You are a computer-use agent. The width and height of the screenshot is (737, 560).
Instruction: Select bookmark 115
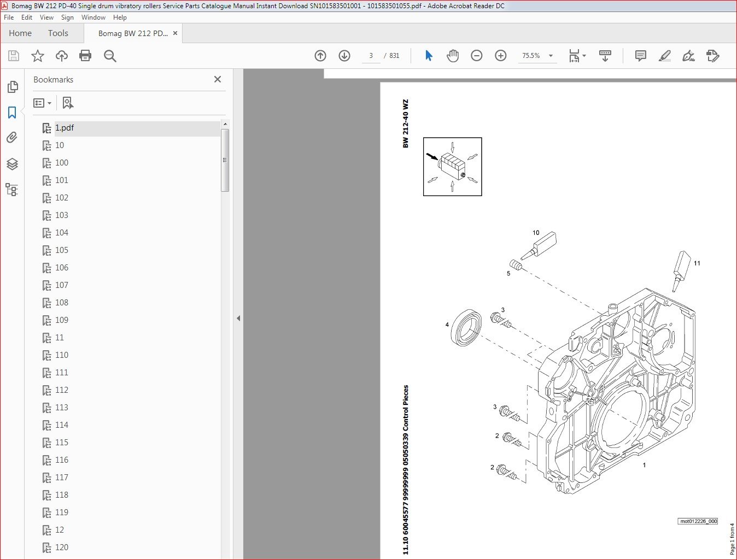coord(61,443)
